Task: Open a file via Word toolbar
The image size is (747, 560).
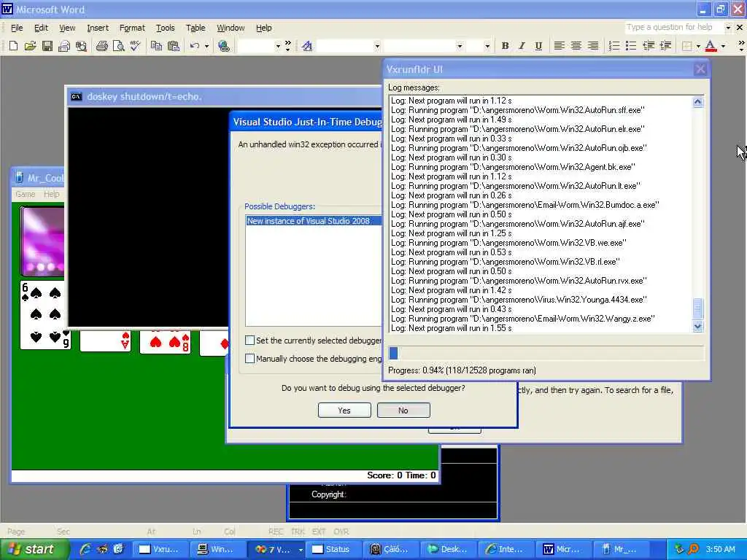Action: 30,46
